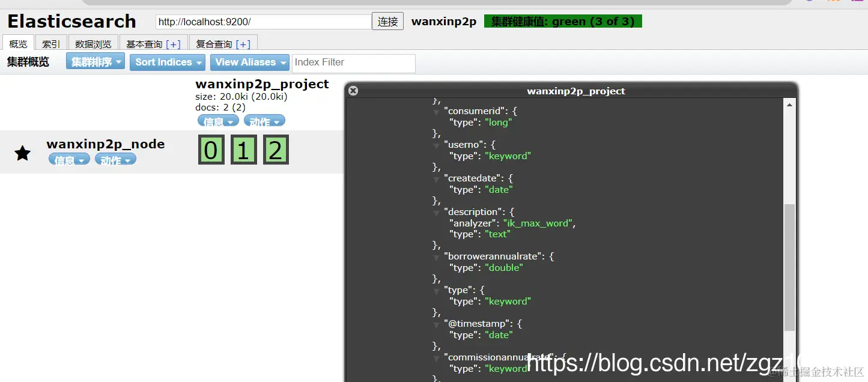Open 信息 dropdown for wanxinp2p_node
Image resolution: width=868 pixels, height=382 pixels.
tap(69, 159)
